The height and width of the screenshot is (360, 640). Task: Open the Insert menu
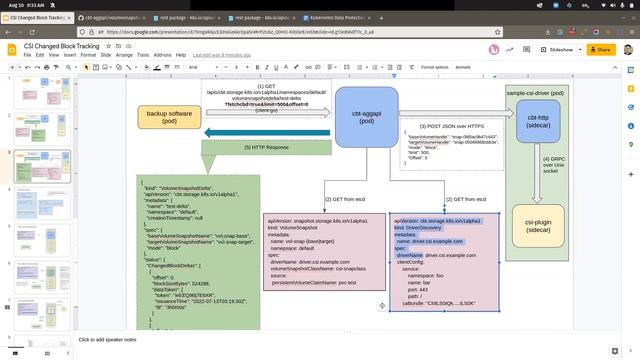pos(70,55)
